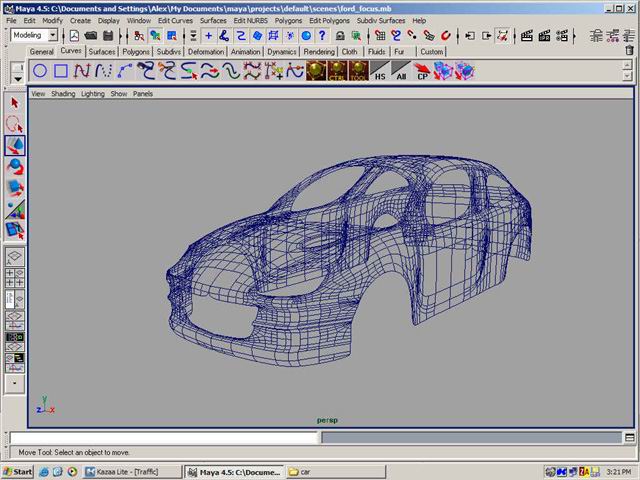Open the Modeling menu set dropdown

(x=52, y=35)
